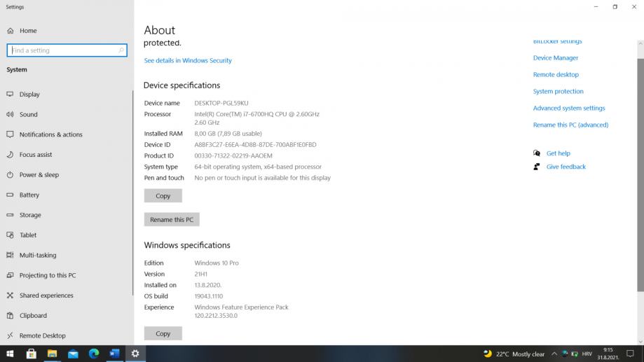Click the Multi-tasking sidebar icon
Viewport: 644px width, 362px height.
pyautogui.click(x=11, y=255)
